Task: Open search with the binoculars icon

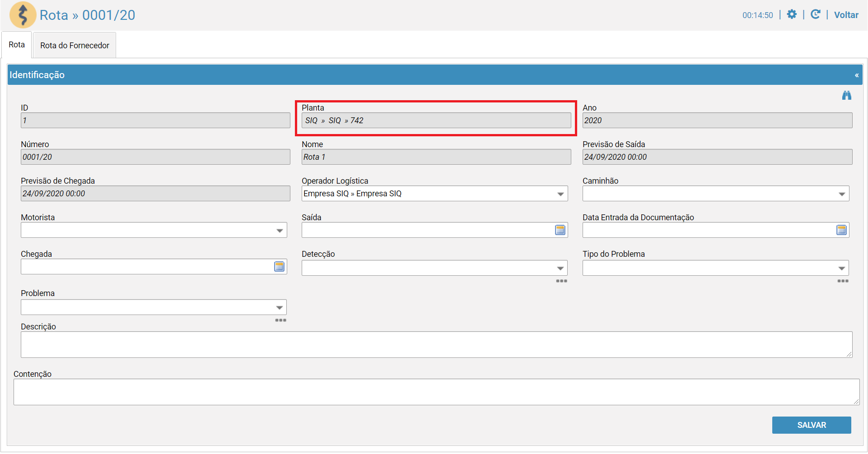Action: click(x=846, y=95)
